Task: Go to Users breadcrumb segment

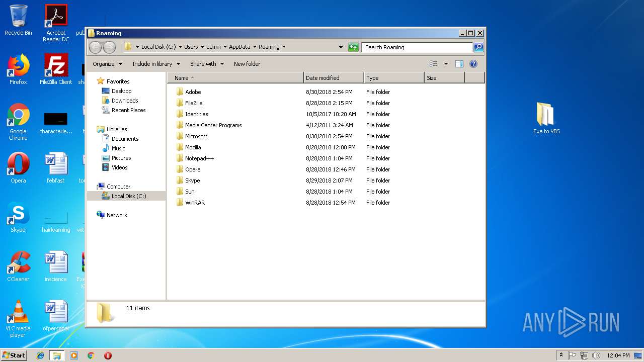Action: click(191, 47)
